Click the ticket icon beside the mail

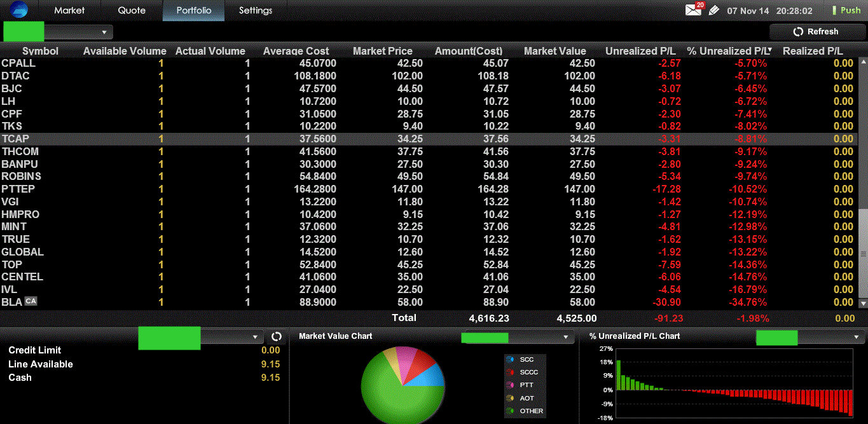click(714, 10)
